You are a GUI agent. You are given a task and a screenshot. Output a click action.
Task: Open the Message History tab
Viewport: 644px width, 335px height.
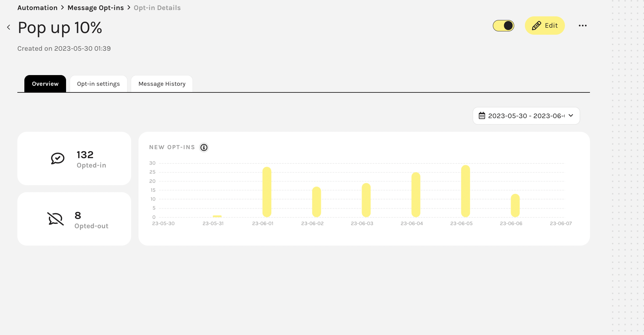[x=162, y=84]
